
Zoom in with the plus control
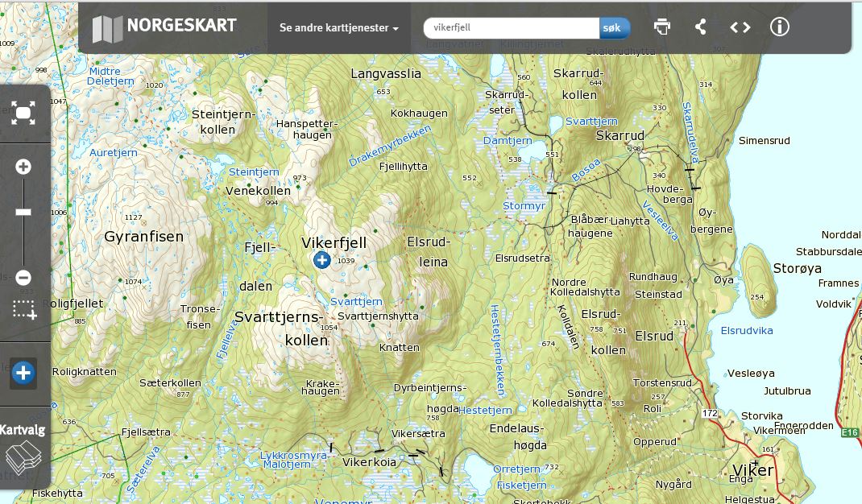coord(23,166)
